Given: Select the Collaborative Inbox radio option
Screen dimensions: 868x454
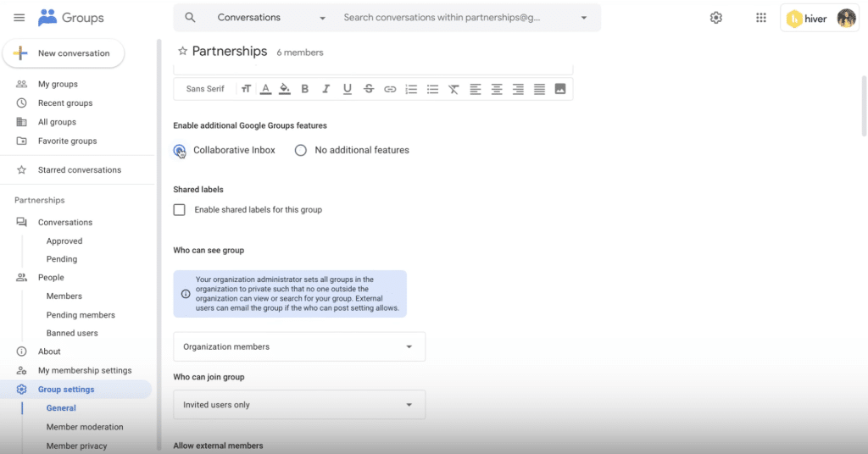Looking at the screenshot, I should pos(180,150).
